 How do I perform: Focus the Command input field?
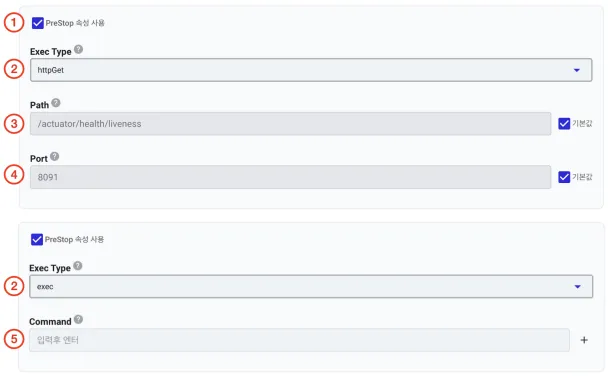(x=299, y=340)
